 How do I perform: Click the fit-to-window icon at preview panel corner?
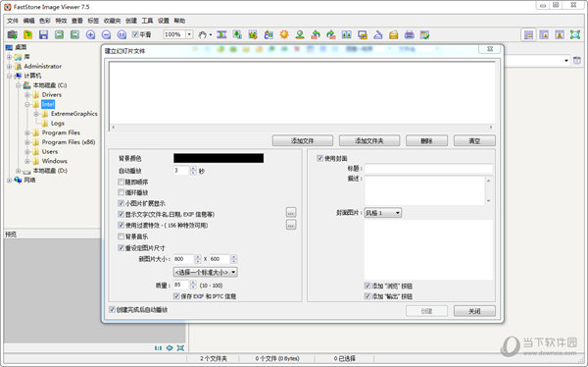[180, 348]
